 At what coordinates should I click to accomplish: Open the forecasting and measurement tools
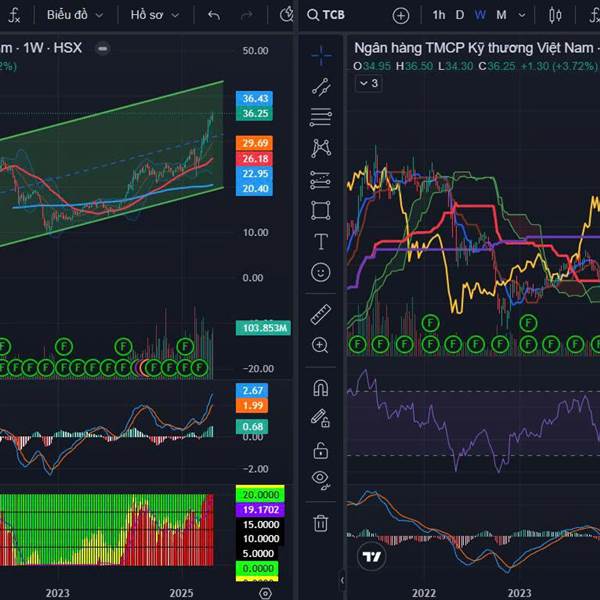pyautogui.click(x=321, y=180)
